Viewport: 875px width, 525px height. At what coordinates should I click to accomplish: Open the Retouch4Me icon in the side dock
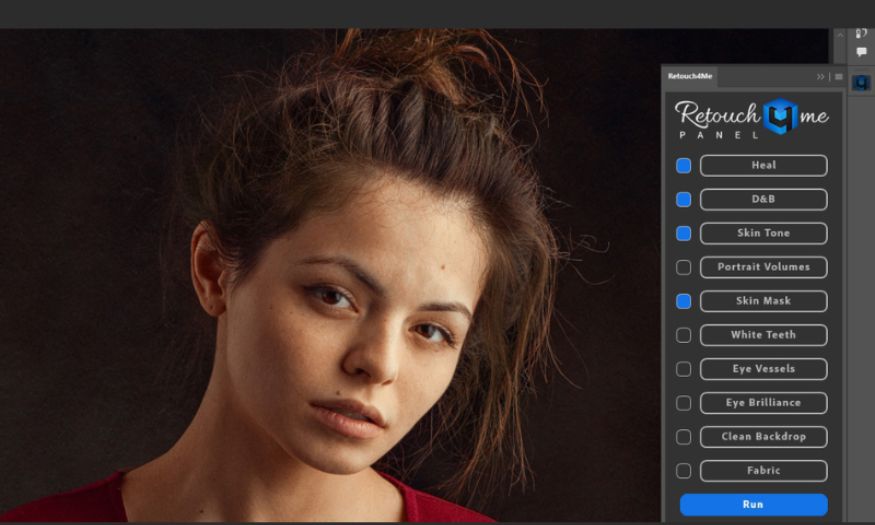click(x=861, y=84)
